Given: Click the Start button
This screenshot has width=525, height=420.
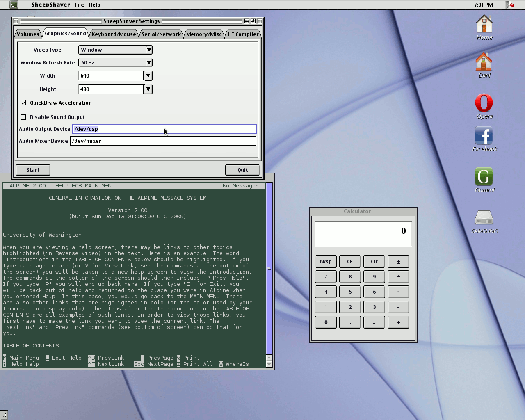Looking at the screenshot, I should click(33, 170).
